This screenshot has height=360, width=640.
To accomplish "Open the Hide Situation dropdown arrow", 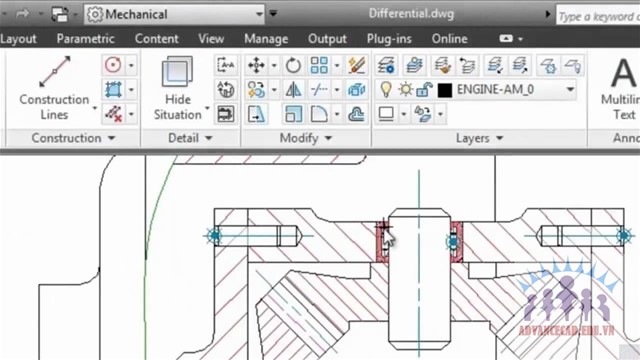I will [x=207, y=108].
